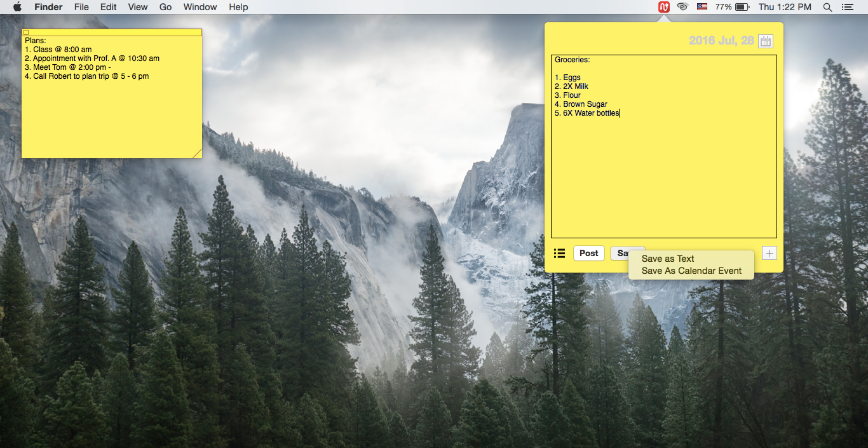Image resolution: width=868 pixels, height=448 pixels.
Task: Open the File menu
Action: pos(81,7)
